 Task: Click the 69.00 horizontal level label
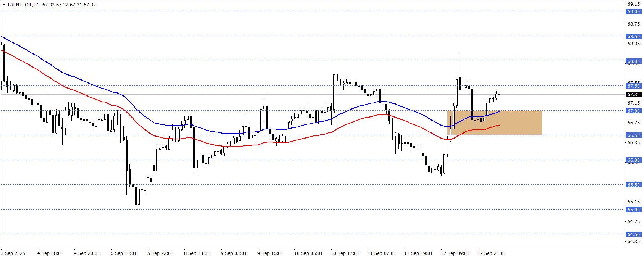(x=633, y=11)
